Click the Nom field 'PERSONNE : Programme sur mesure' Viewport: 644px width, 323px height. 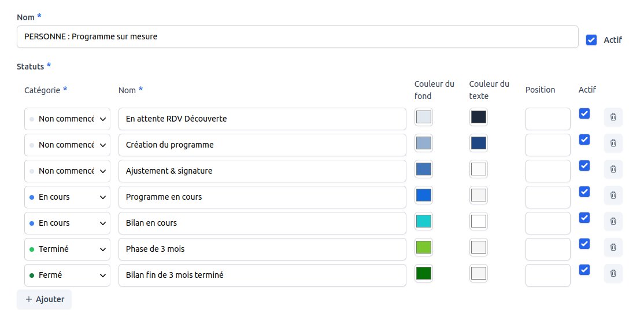tap(297, 36)
